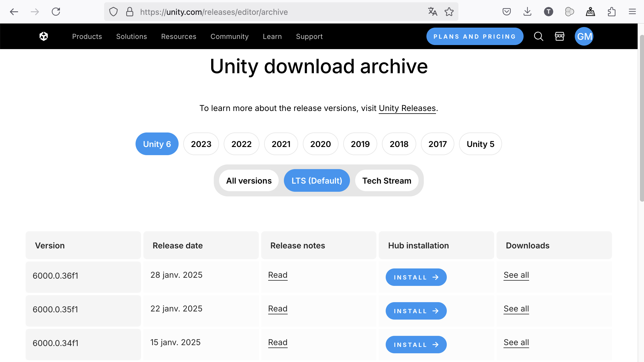Click the Unity logo icon
Screen dimensions: 644x362
click(44, 36)
